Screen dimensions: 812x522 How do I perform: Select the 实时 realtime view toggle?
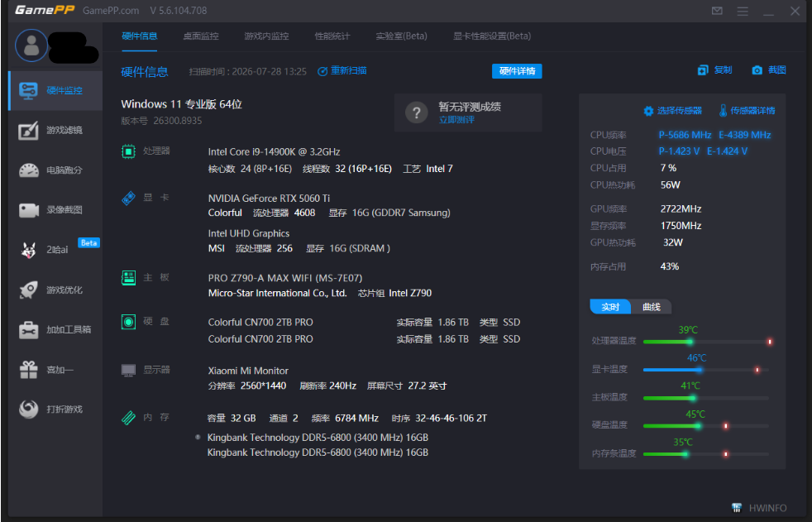(610, 307)
